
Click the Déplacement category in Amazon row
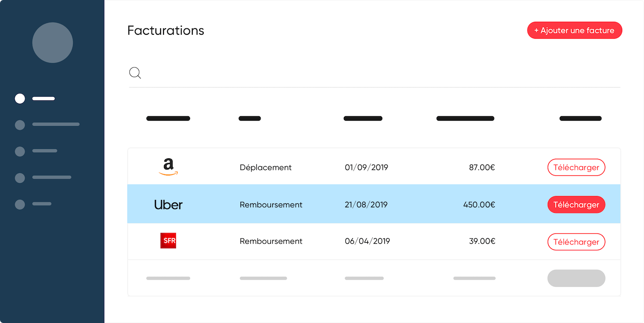tap(265, 167)
